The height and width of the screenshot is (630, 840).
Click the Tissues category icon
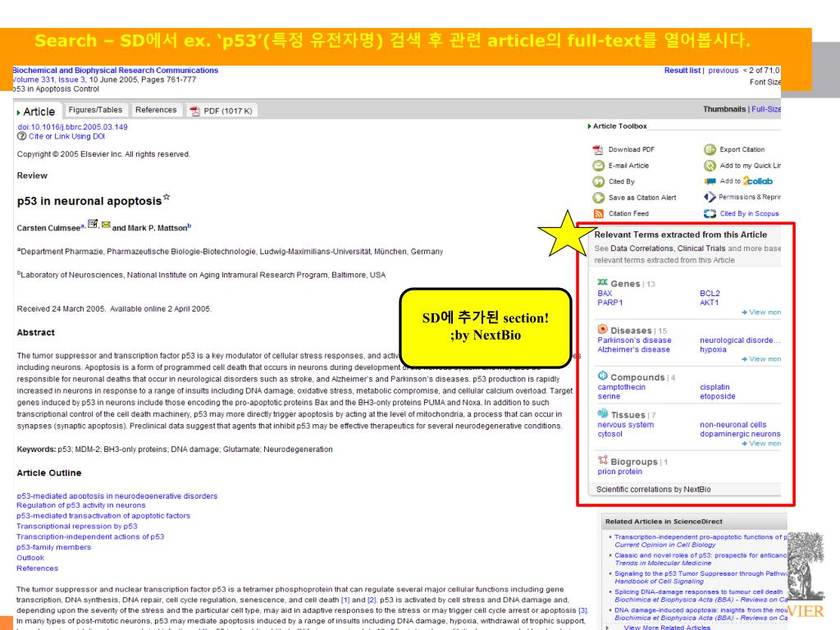(603, 413)
